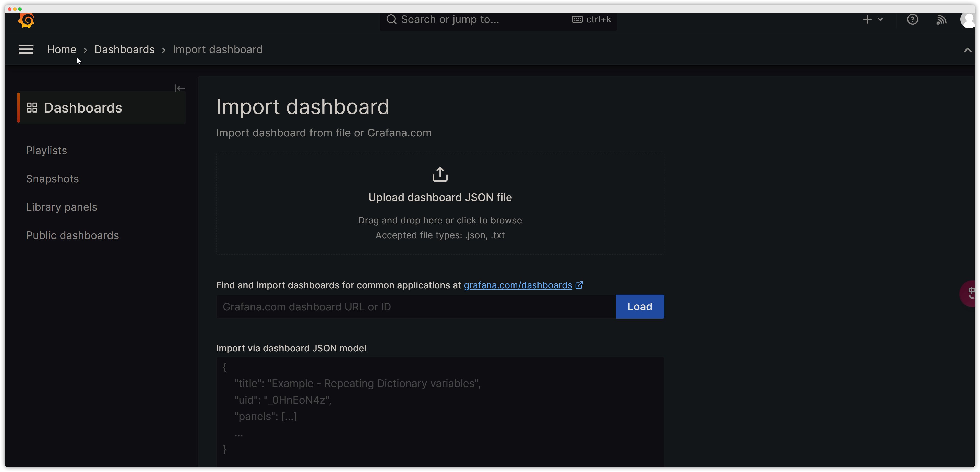The height and width of the screenshot is (472, 980).
Task: Collapse the section sidebar arrow
Action: (x=180, y=88)
